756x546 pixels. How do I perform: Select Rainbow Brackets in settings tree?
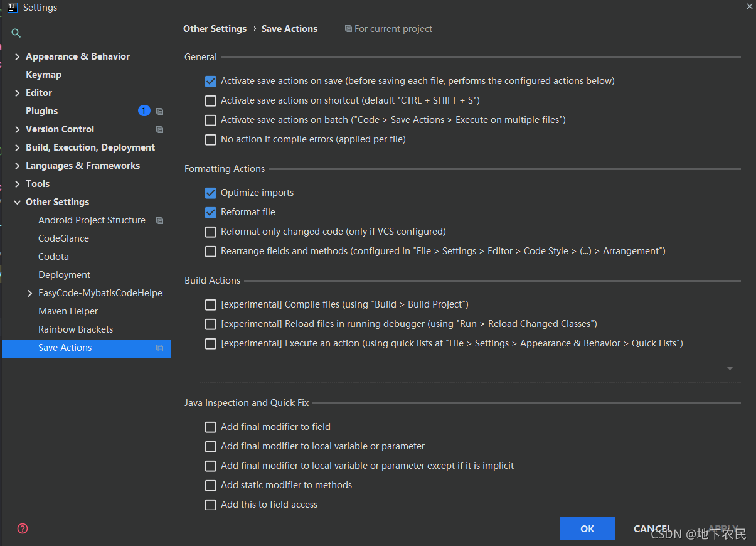75,329
